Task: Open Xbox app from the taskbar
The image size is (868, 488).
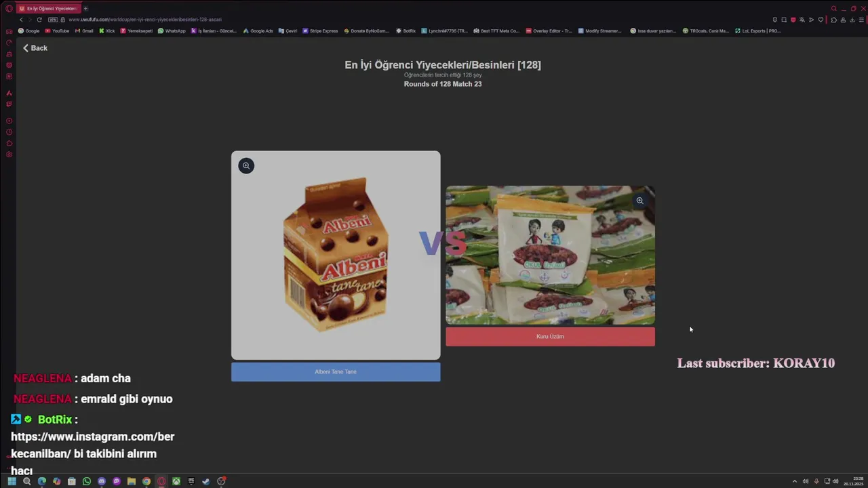Action: [x=176, y=481]
